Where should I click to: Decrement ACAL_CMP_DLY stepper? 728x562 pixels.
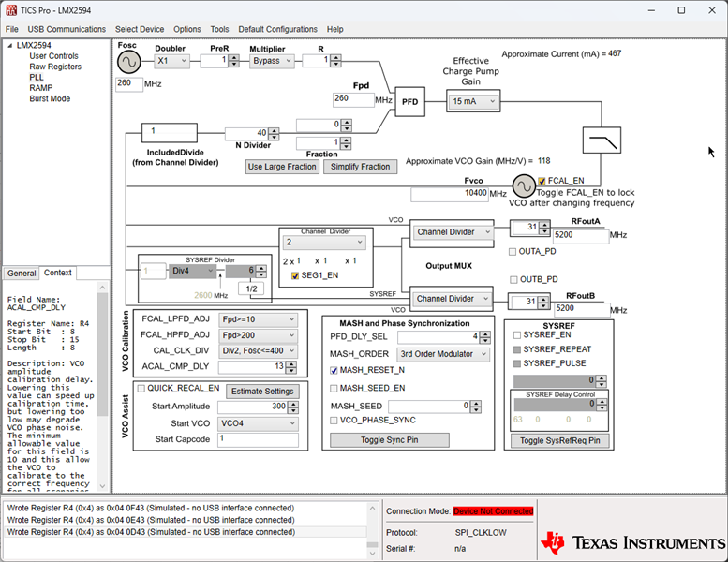point(291,370)
